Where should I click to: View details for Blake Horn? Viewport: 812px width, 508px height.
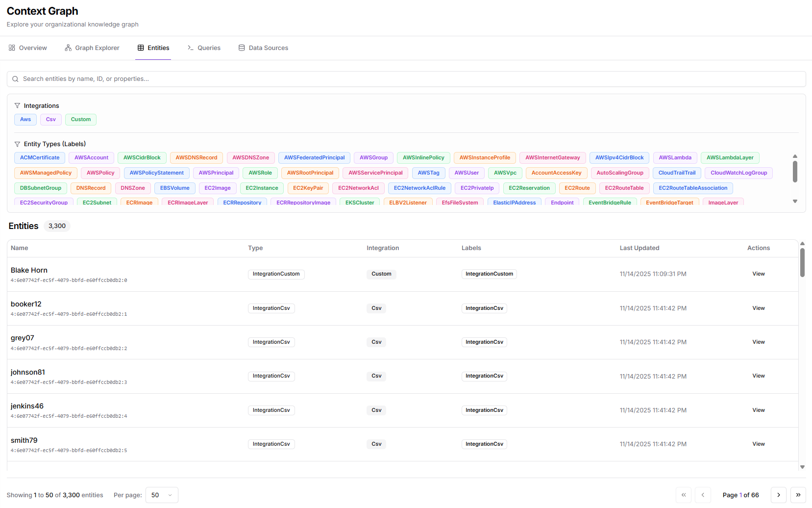758,274
